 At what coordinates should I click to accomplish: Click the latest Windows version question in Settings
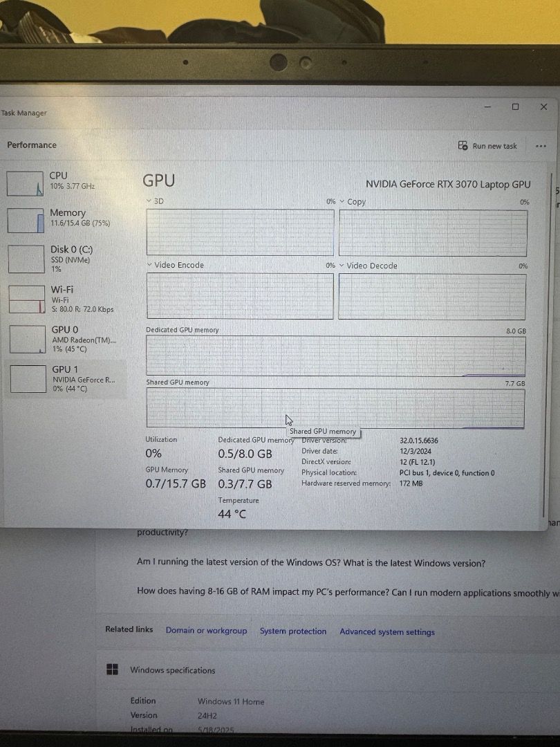coord(311,562)
